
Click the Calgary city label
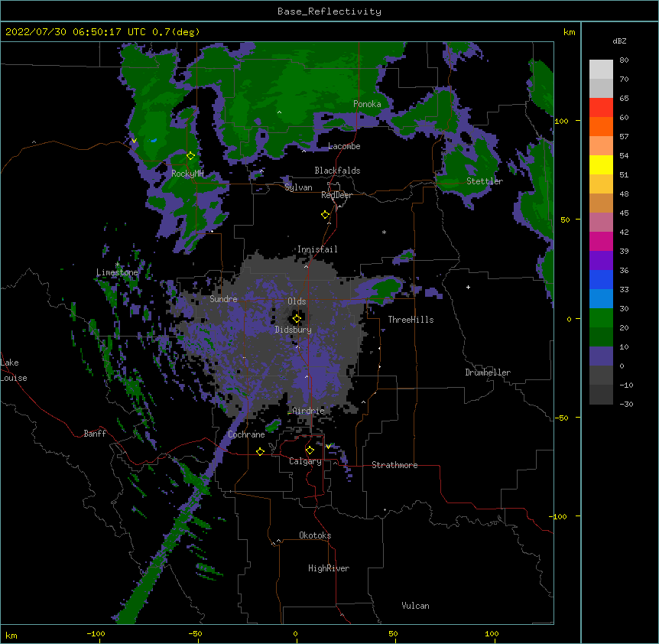[305, 461]
